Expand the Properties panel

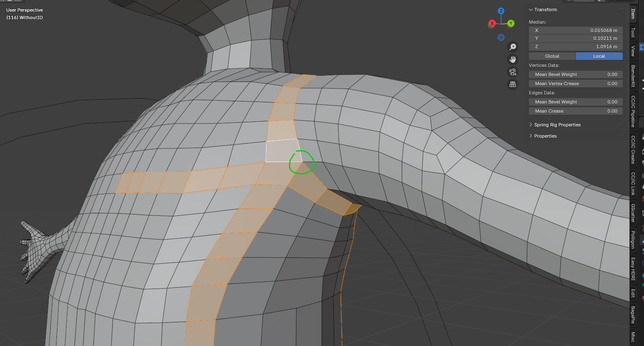(x=531, y=136)
